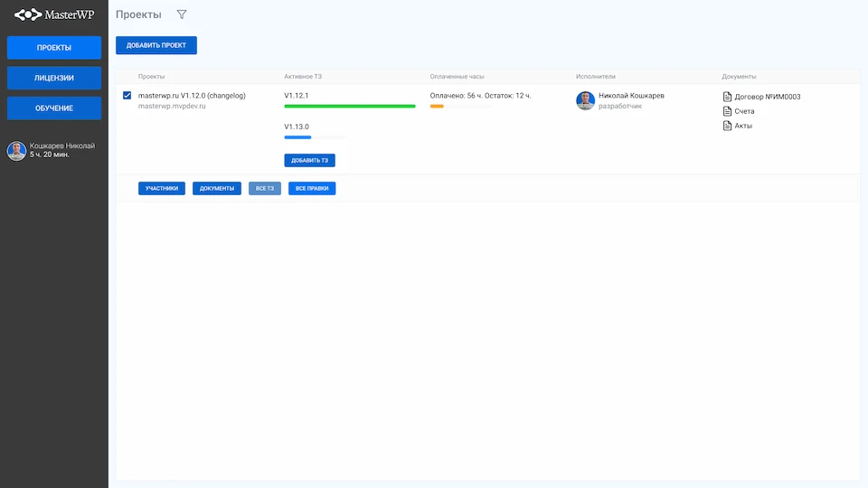Open the Лицензии sidebar section
868x488 pixels.
tap(54, 78)
